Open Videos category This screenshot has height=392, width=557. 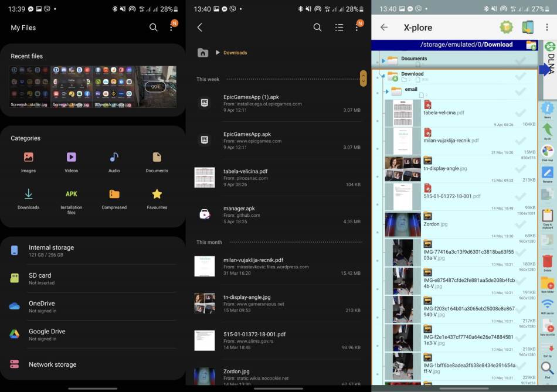[x=72, y=162]
